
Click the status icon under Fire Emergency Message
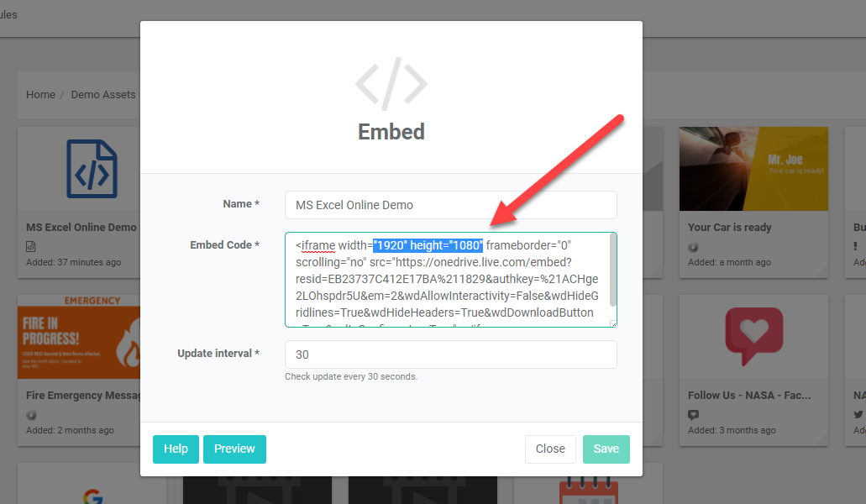pos(31,415)
